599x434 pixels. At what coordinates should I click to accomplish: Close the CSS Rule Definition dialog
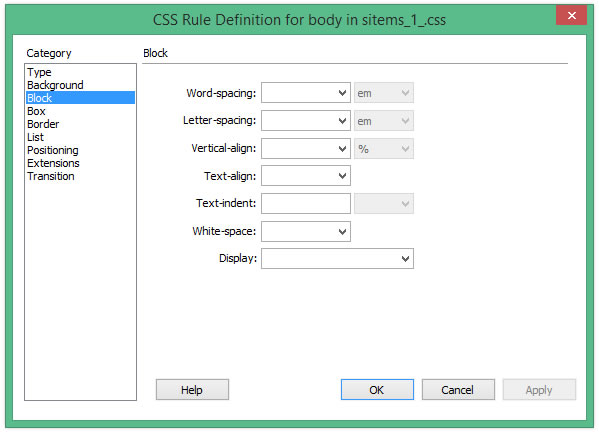[571, 16]
